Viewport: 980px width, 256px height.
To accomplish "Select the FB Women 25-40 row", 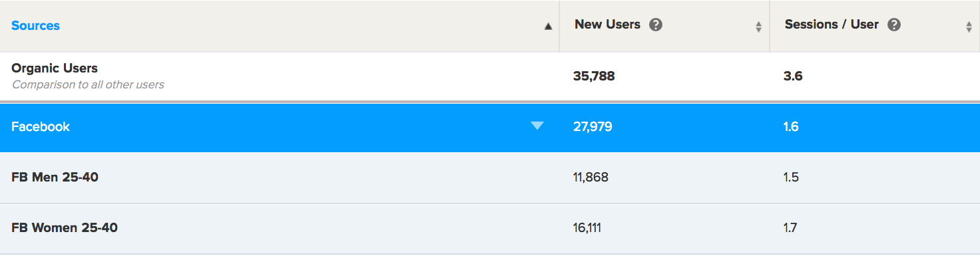I will 490,228.
